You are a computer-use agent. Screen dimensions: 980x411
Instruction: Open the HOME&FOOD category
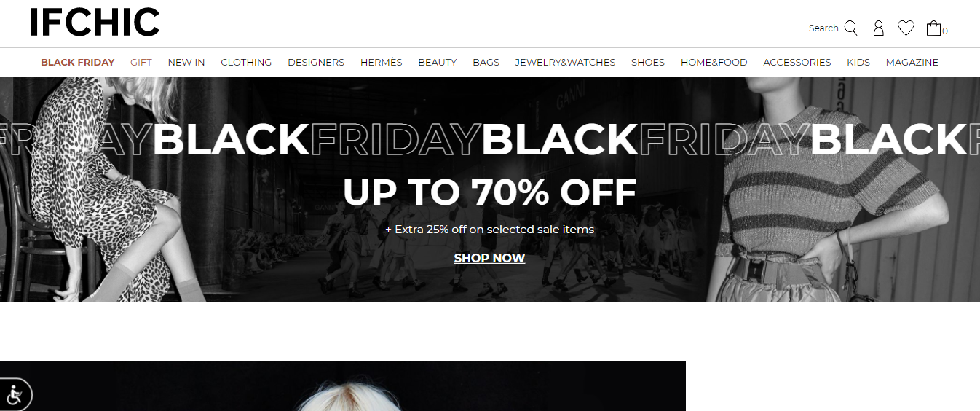(714, 63)
